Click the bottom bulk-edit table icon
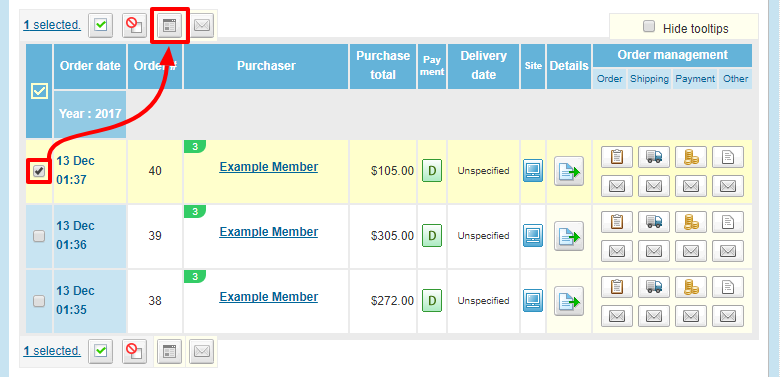780x377 pixels. click(170, 351)
